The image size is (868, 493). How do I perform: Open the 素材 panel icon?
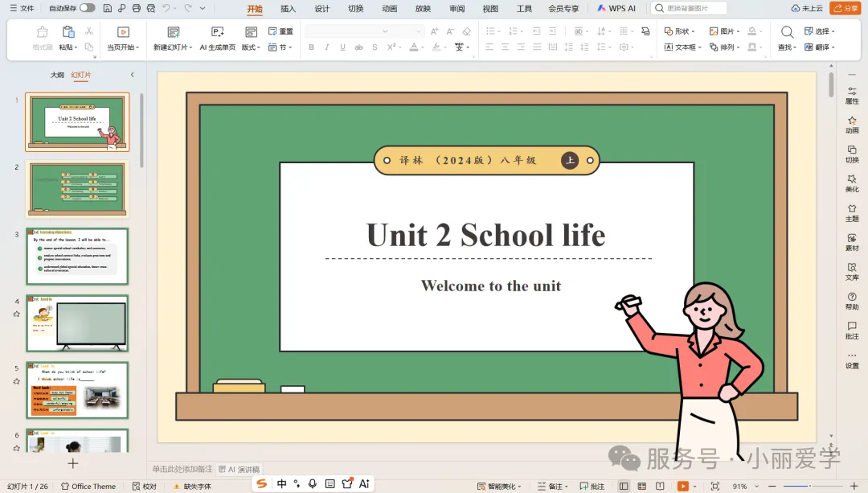coord(852,242)
